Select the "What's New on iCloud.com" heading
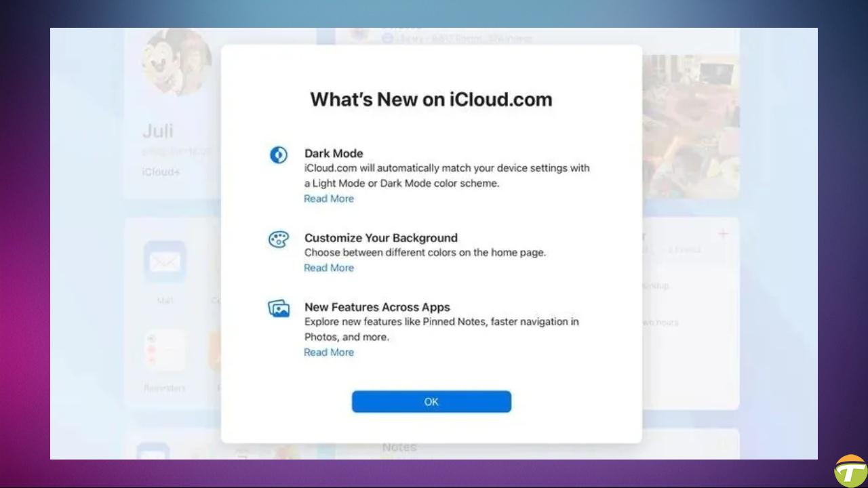This screenshot has height=488, width=868. [431, 99]
